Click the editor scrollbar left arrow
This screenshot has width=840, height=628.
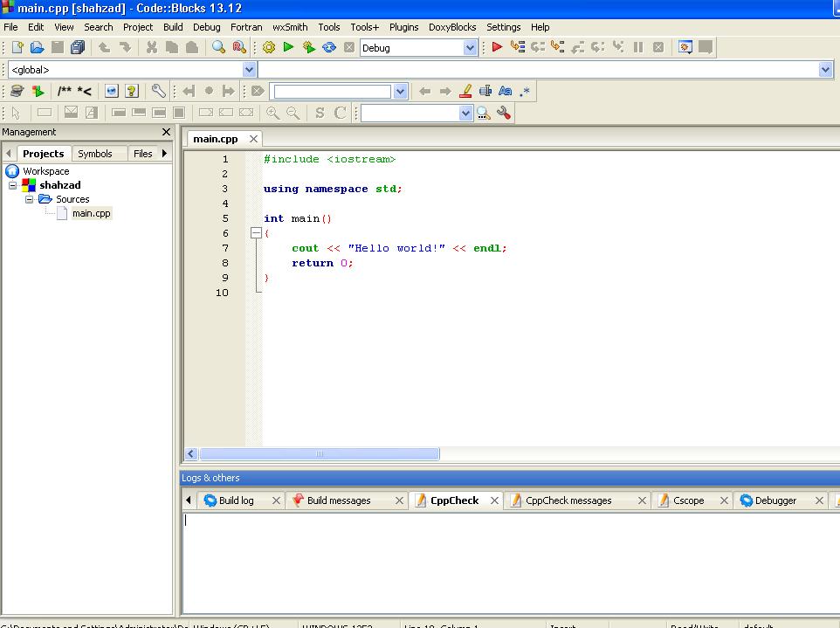[x=190, y=454]
